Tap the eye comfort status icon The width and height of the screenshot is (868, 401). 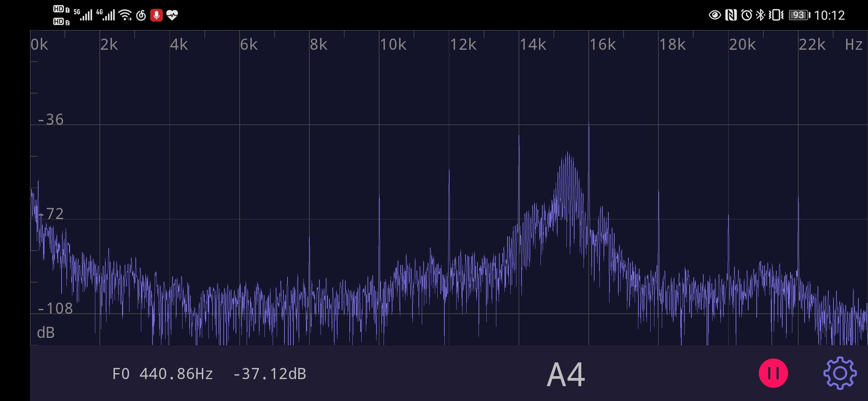[715, 15]
